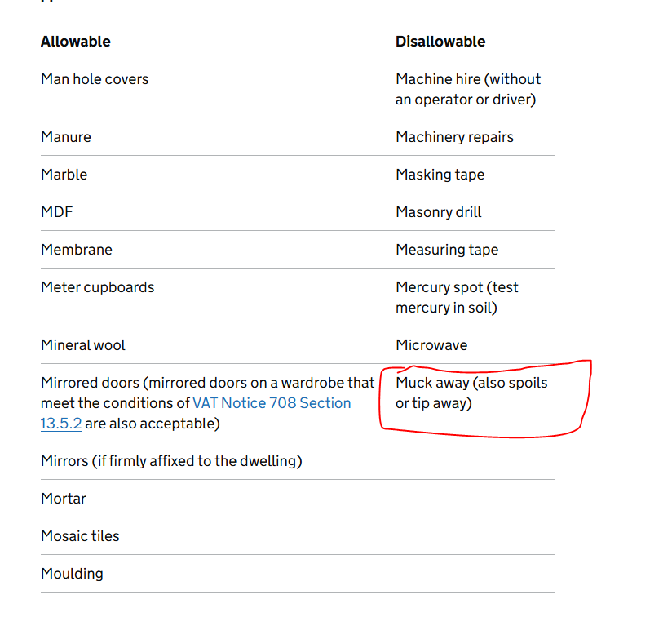Viewport: 672px width, 617px height.
Task: Click the Mirrors if firmly affixed row
Action: pos(171,461)
